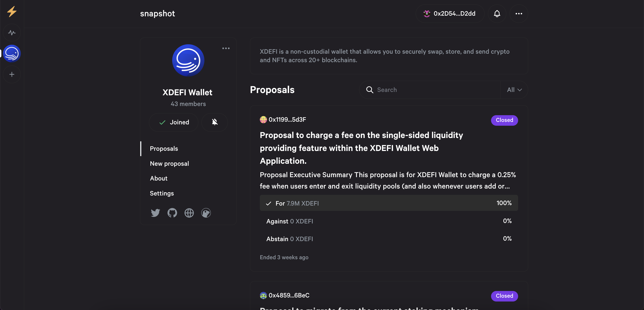The width and height of the screenshot is (644, 310).
Task: Open XDEFI GitHub icon link
Action: [172, 213]
